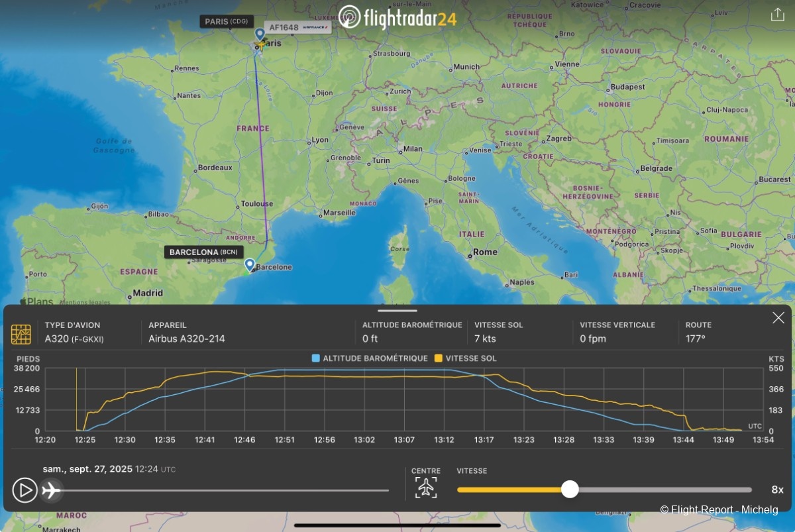The image size is (795, 532).
Task: Select the yellow aircraft icon near Paris
Action: 261,46
